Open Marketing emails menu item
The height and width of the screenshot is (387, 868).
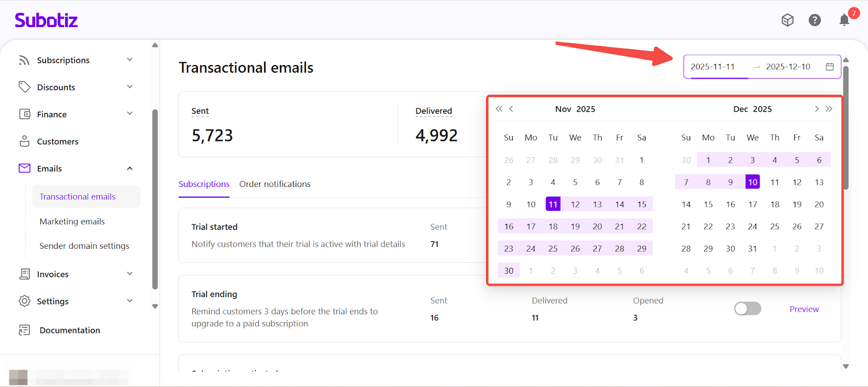click(72, 222)
